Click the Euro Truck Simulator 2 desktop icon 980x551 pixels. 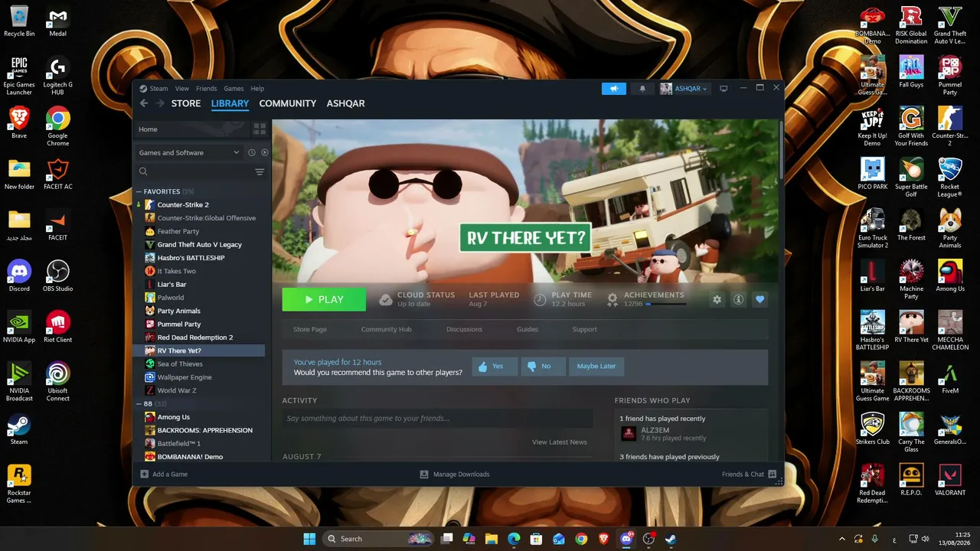click(x=873, y=228)
